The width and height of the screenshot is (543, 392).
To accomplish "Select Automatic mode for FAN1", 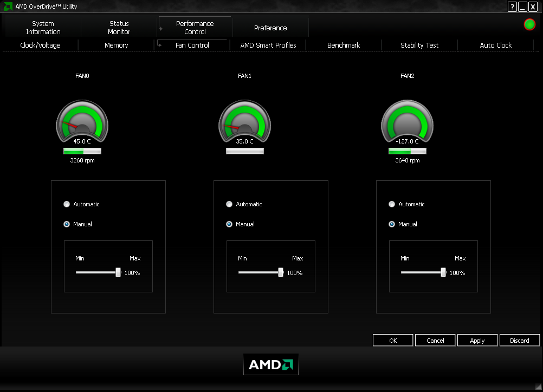I will click(x=229, y=204).
